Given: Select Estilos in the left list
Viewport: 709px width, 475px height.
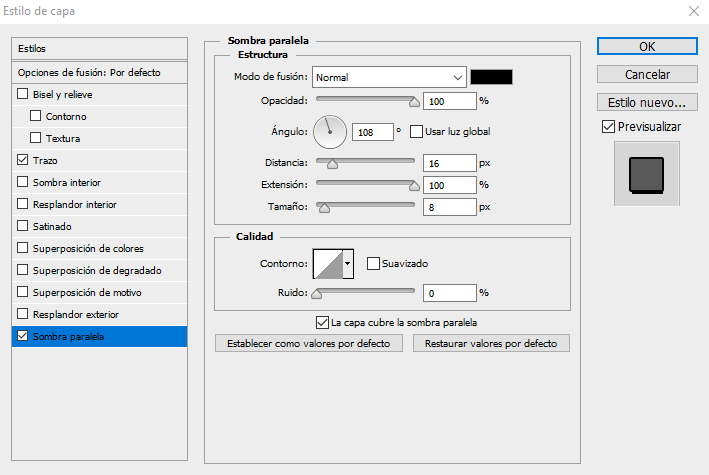Looking at the screenshot, I should point(99,48).
